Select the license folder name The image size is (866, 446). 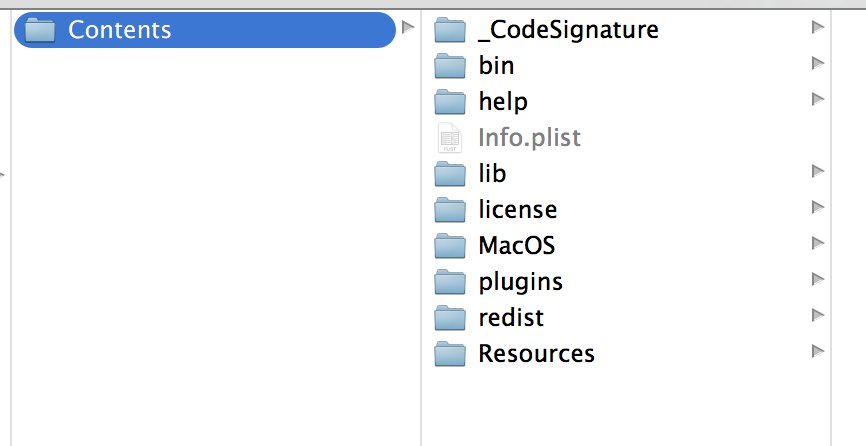pyautogui.click(x=517, y=210)
